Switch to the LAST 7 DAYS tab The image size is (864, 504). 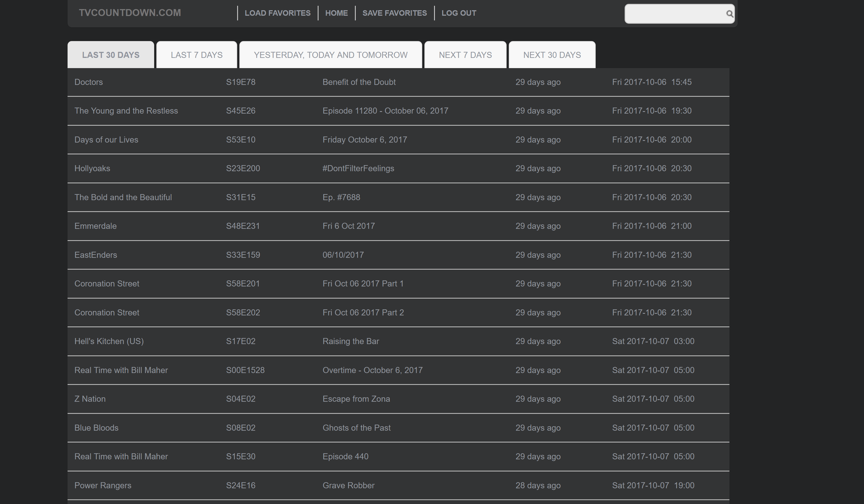click(197, 55)
